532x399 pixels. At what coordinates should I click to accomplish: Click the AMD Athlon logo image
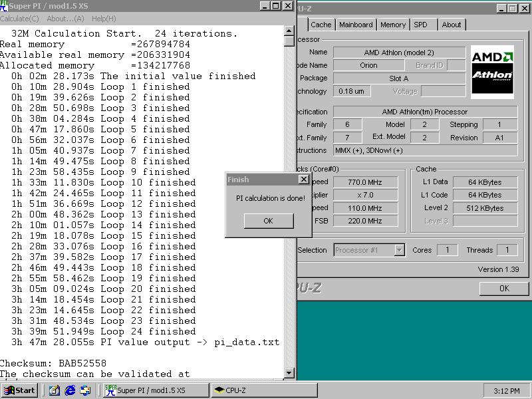pos(492,72)
